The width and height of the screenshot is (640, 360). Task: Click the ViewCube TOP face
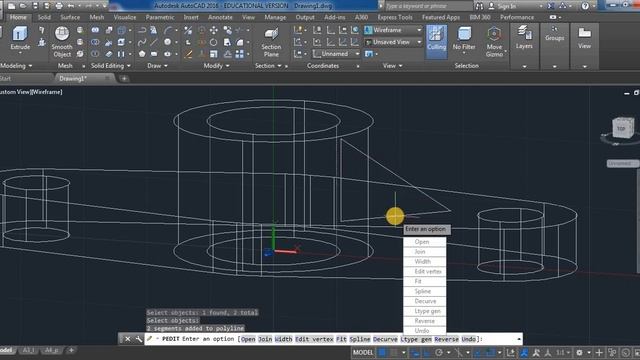[x=621, y=129]
